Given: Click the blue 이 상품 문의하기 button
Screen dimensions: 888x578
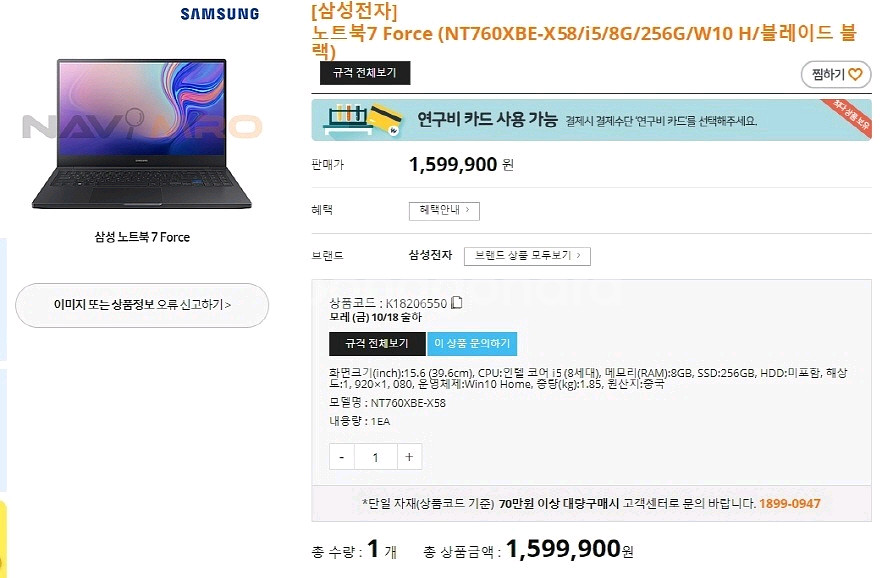Looking at the screenshot, I should click(x=472, y=343).
